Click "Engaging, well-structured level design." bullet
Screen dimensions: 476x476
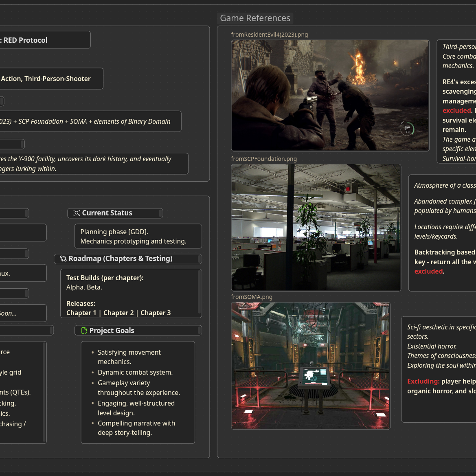click(136, 408)
